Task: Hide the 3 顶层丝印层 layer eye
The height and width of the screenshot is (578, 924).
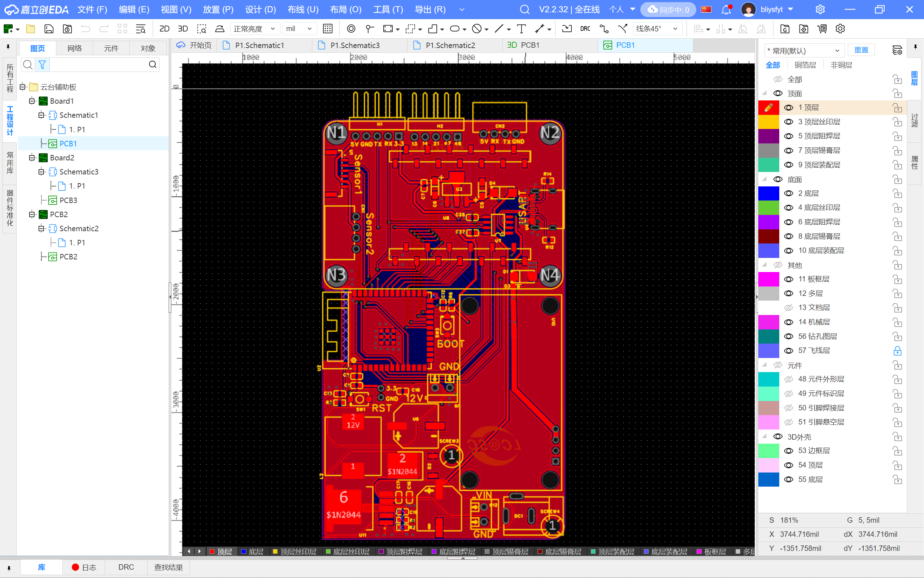Action: (788, 122)
